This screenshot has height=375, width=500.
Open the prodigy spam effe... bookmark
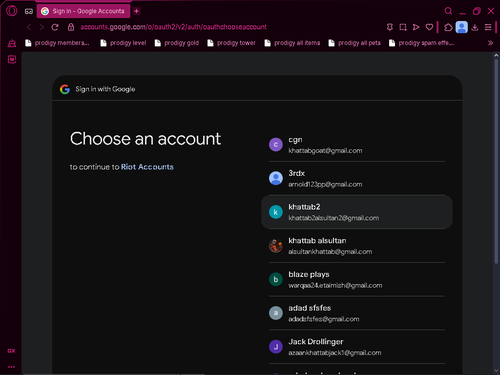click(422, 43)
